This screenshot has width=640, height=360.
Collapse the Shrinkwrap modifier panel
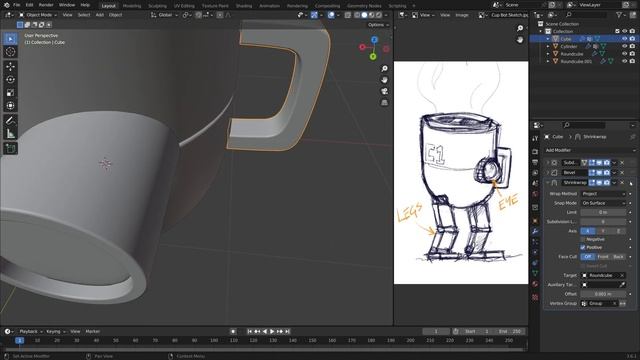547,182
